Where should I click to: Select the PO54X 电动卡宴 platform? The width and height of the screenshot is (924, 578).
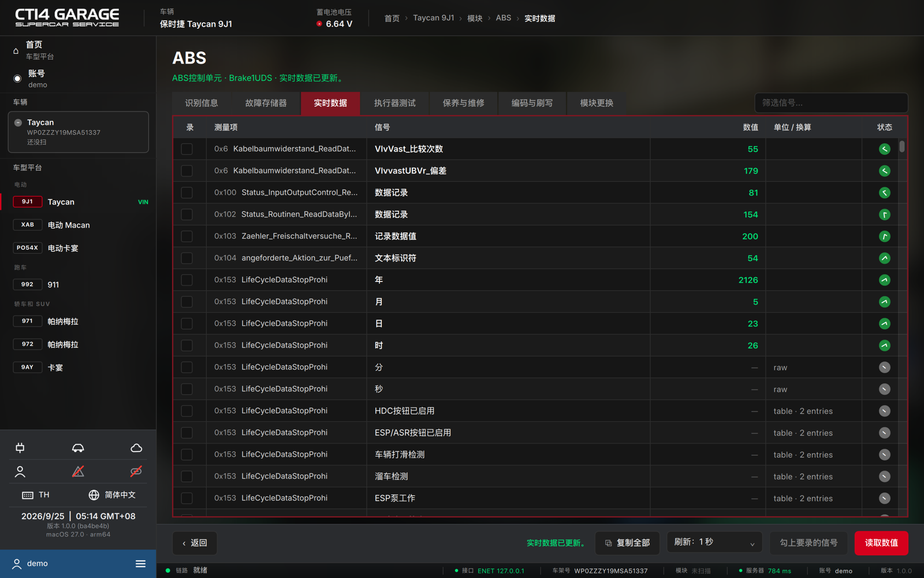coord(79,248)
